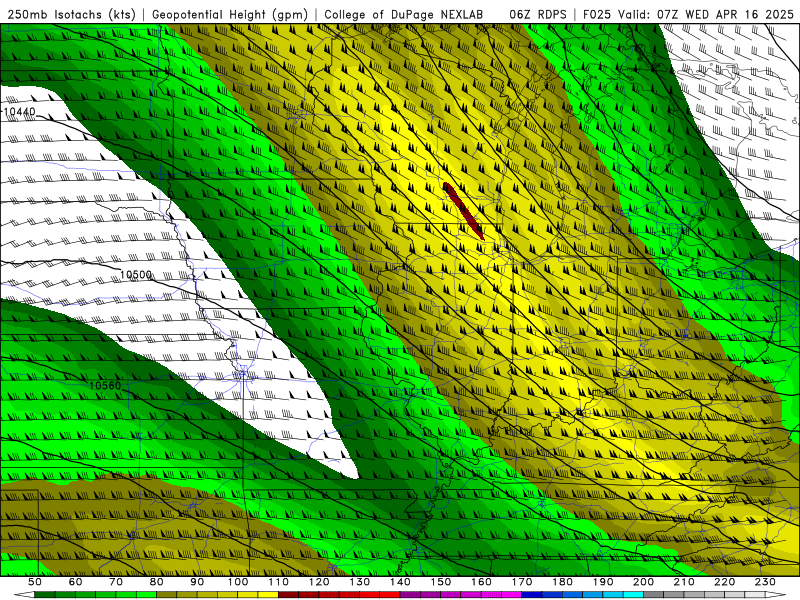Click the right arrow end of the color bar
Viewport: 800px width, 600px height.
pyautogui.click(x=776, y=595)
